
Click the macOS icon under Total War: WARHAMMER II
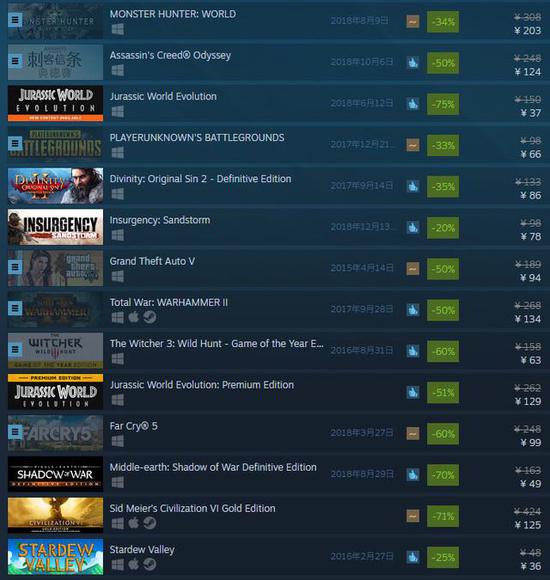[x=134, y=317]
